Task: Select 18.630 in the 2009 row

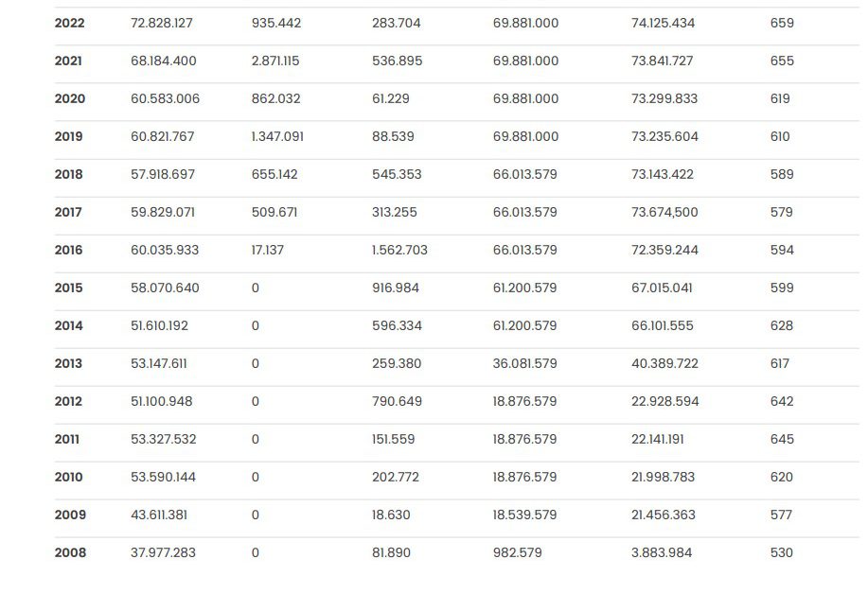Action: coord(391,515)
